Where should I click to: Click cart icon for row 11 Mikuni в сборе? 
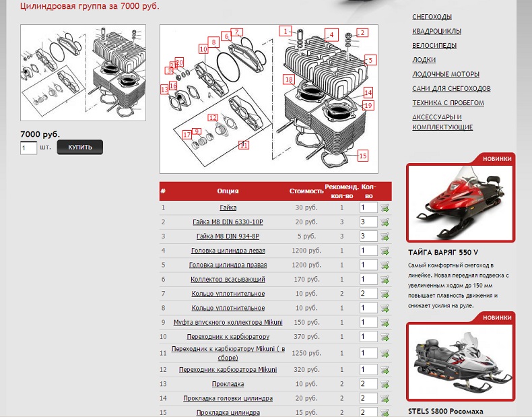tap(385, 354)
